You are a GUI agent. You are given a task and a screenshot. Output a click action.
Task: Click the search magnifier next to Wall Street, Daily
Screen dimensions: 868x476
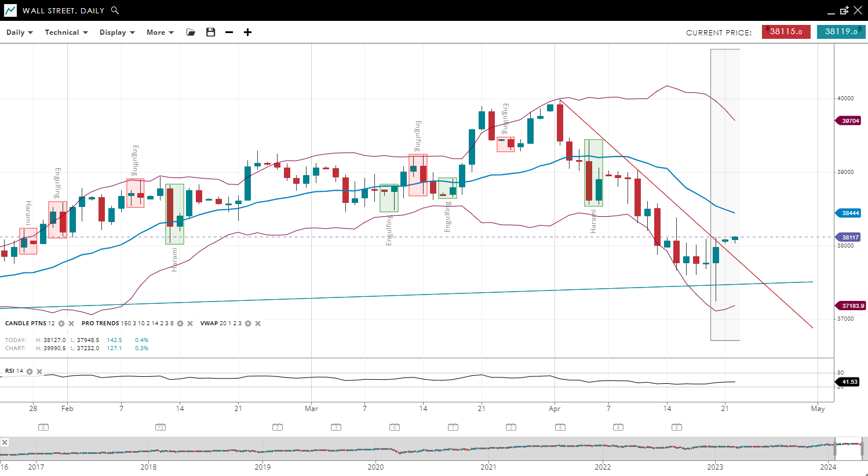115,10
